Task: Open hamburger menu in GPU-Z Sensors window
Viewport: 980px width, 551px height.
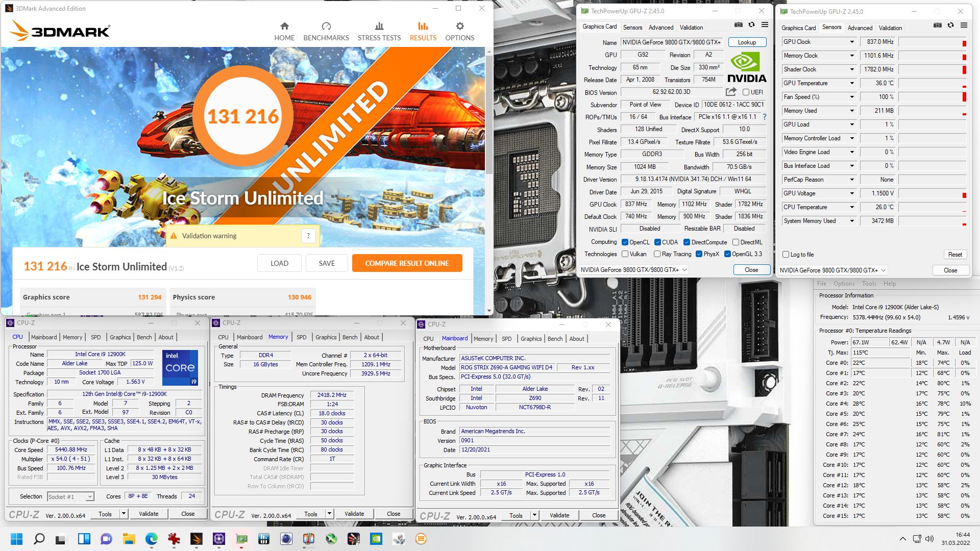Action: (x=964, y=25)
